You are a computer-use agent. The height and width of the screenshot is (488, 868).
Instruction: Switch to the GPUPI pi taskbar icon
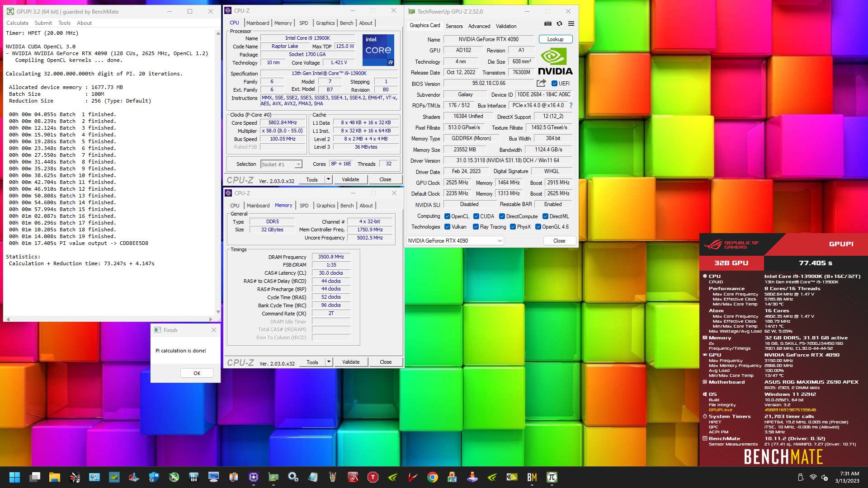pos(552,477)
